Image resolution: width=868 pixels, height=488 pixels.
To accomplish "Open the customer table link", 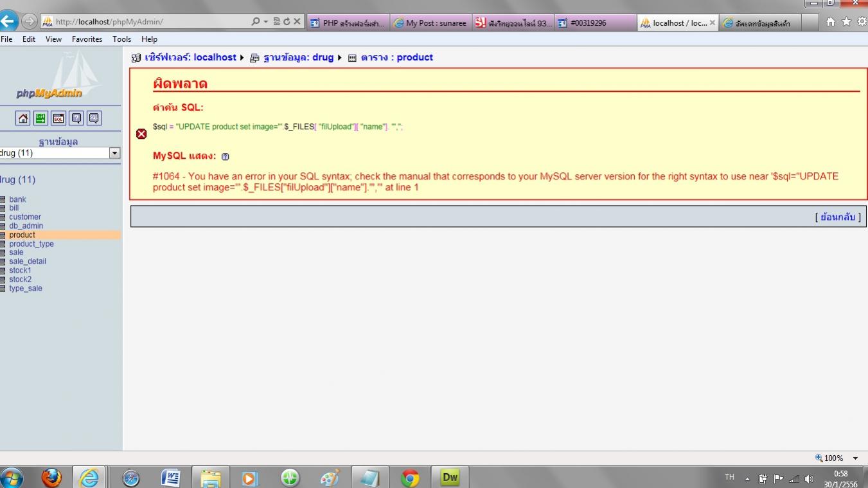I will click(x=25, y=217).
